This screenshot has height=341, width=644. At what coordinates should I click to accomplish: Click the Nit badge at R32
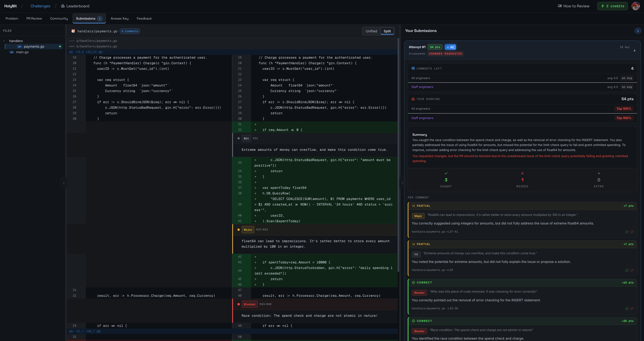tap(246, 139)
